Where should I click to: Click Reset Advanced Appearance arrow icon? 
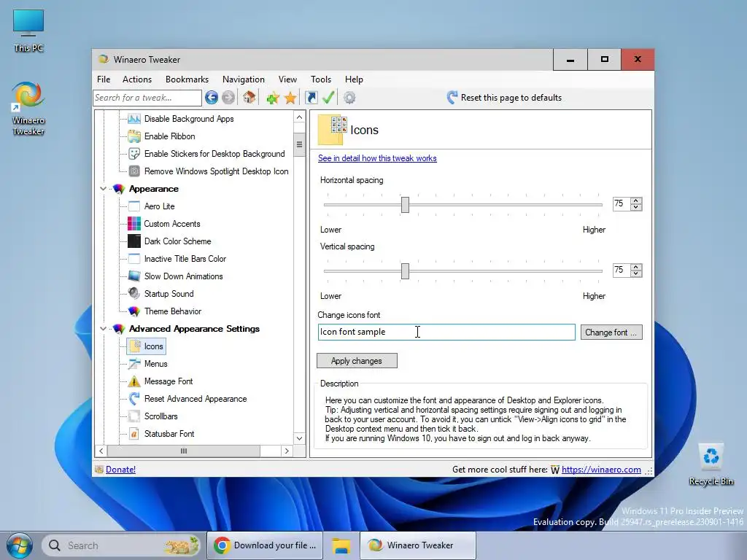pyautogui.click(x=134, y=399)
